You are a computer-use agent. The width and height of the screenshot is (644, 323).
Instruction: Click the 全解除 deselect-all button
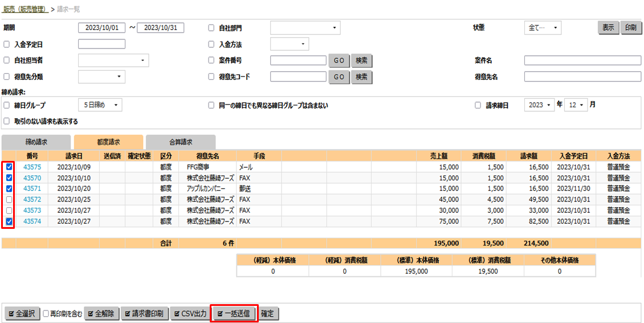pos(101,313)
